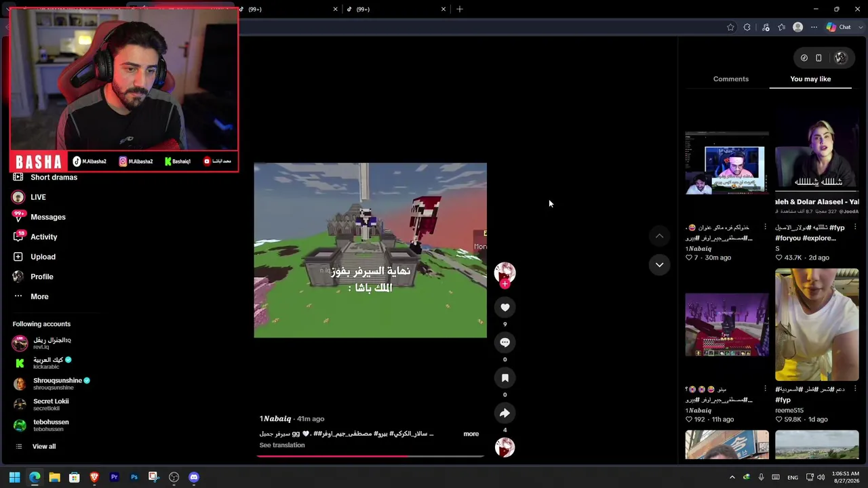
Task: Open the recommended video with 43.7K likes
Action: tap(817, 163)
